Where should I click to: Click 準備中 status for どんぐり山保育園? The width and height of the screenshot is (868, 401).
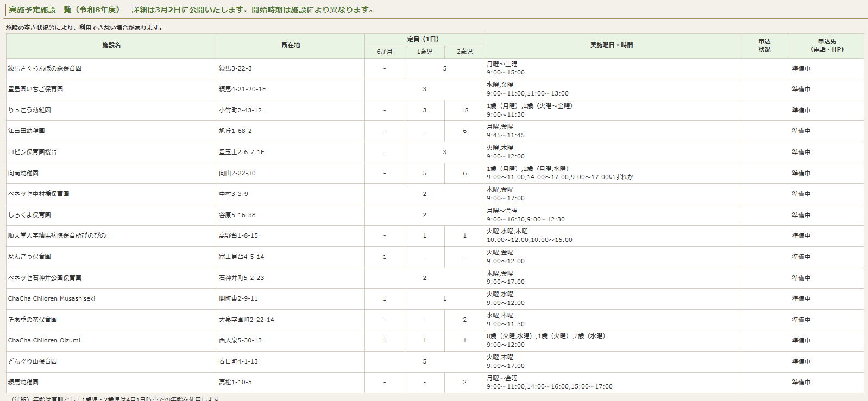(x=801, y=362)
